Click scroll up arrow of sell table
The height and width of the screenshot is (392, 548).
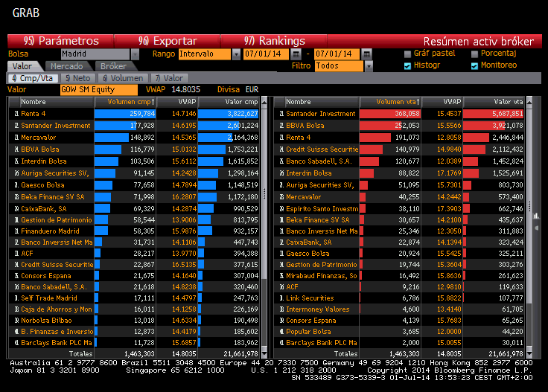pos(529,102)
